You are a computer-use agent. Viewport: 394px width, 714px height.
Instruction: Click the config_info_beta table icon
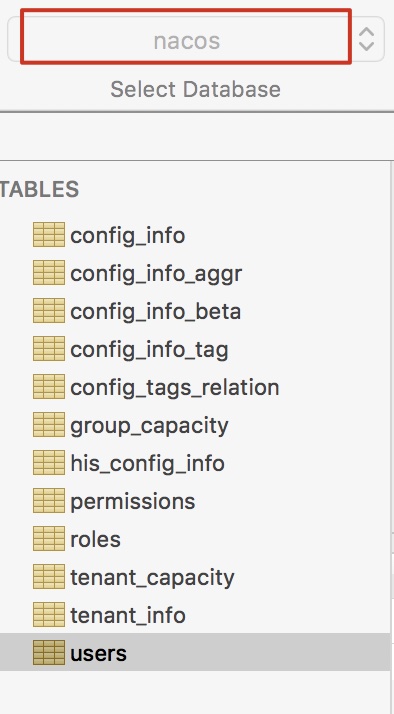tap(49, 311)
